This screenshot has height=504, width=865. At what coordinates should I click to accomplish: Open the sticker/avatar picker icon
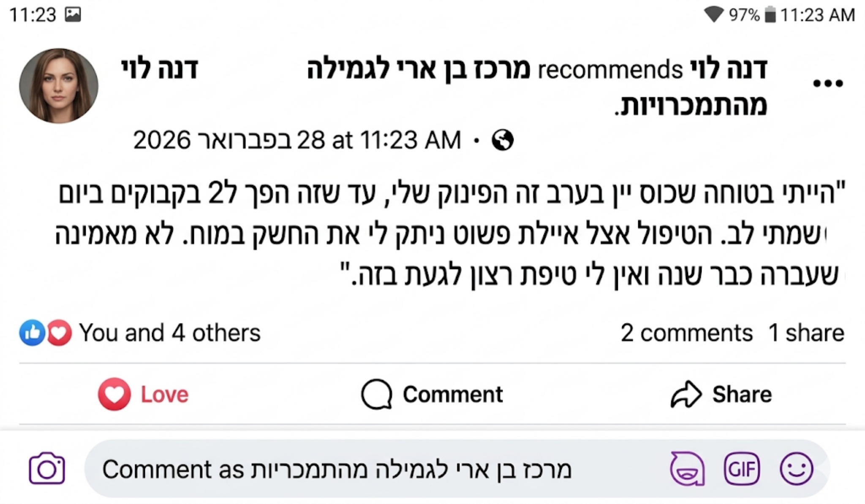[x=687, y=469]
